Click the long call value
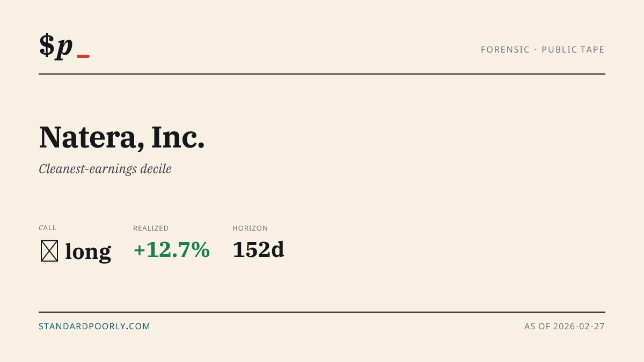The width and height of the screenshot is (644, 362). coord(88,251)
